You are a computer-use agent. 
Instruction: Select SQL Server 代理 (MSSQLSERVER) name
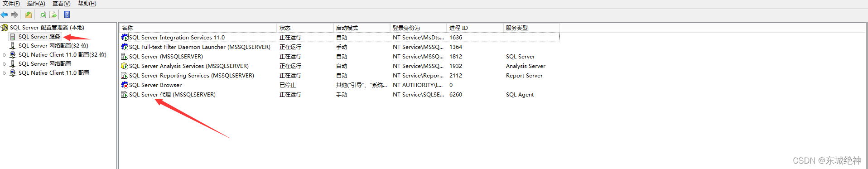click(x=172, y=95)
